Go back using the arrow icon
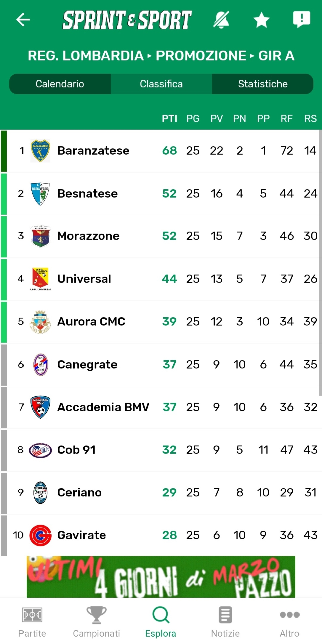The image size is (322, 644). pyautogui.click(x=23, y=20)
